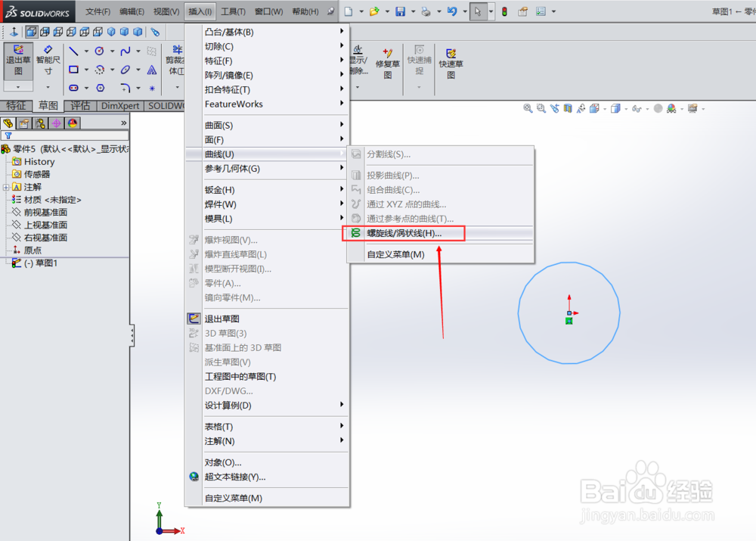
Task: Select 草图1 in the feature tree
Action: tap(41, 263)
